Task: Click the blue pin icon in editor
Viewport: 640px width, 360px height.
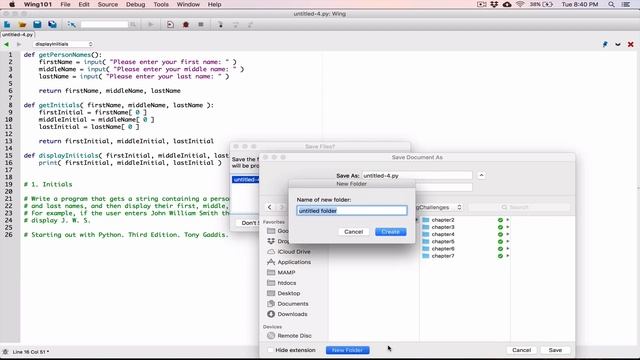Action: 605,44
